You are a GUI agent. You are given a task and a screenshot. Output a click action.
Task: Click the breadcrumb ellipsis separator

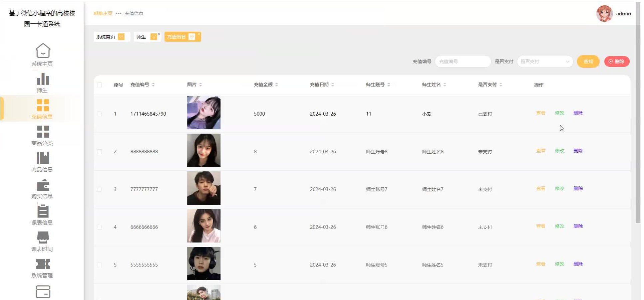(119, 13)
